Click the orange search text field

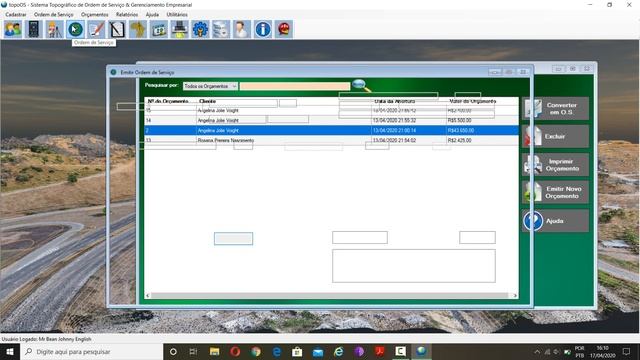tap(295, 86)
